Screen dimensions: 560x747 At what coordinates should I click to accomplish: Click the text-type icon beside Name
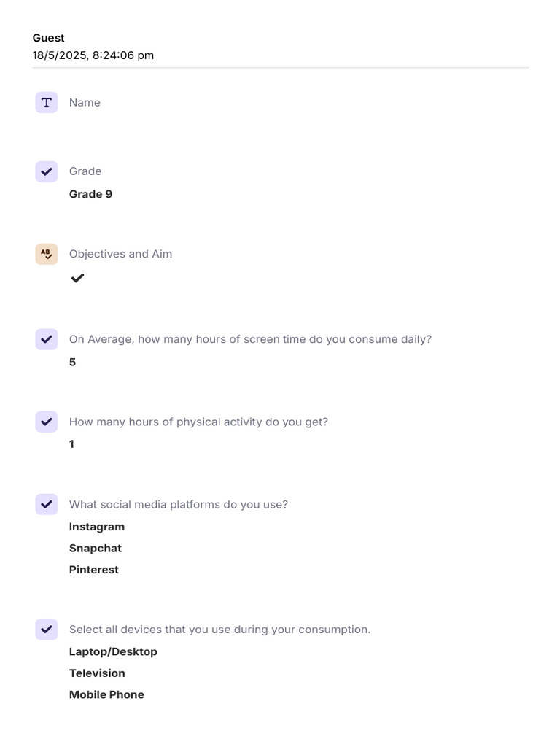click(x=47, y=103)
